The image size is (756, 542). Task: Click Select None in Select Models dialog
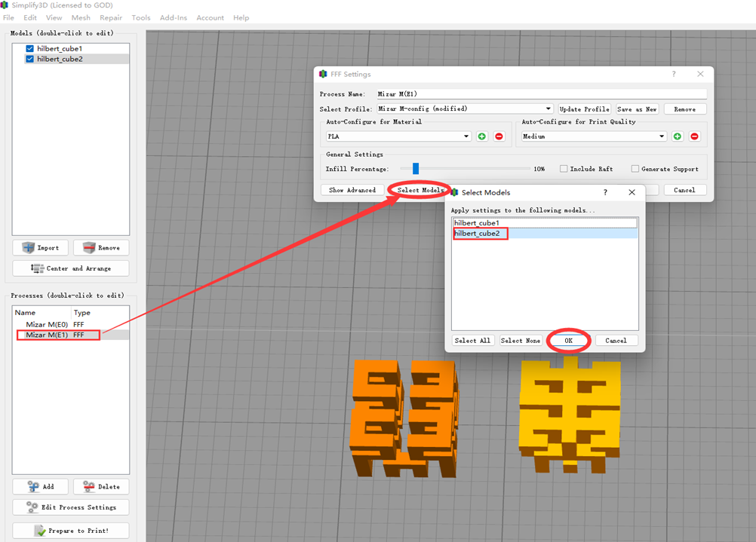(521, 340)
